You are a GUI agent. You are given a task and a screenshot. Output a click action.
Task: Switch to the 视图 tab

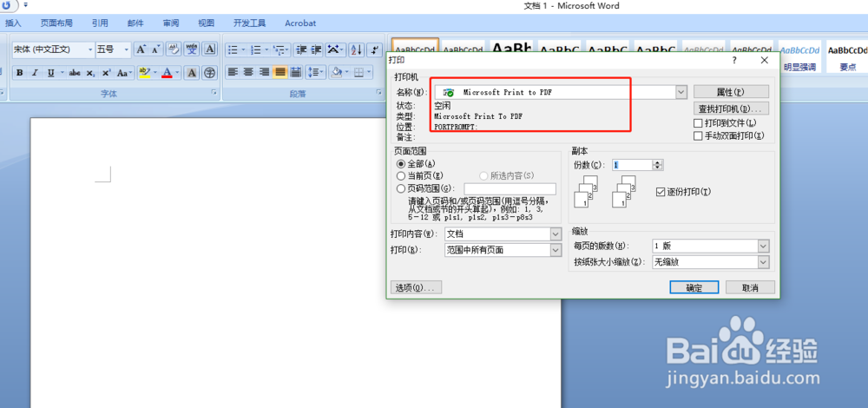pyautogui.click(x=207, y=23)
